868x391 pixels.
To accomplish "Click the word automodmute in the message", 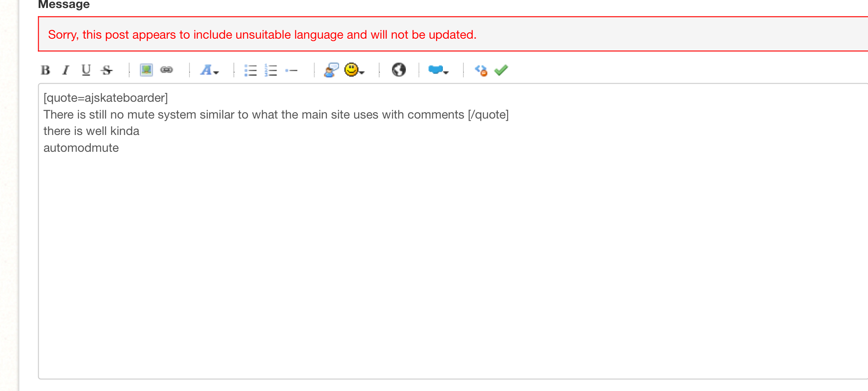I will coord(81,148).
